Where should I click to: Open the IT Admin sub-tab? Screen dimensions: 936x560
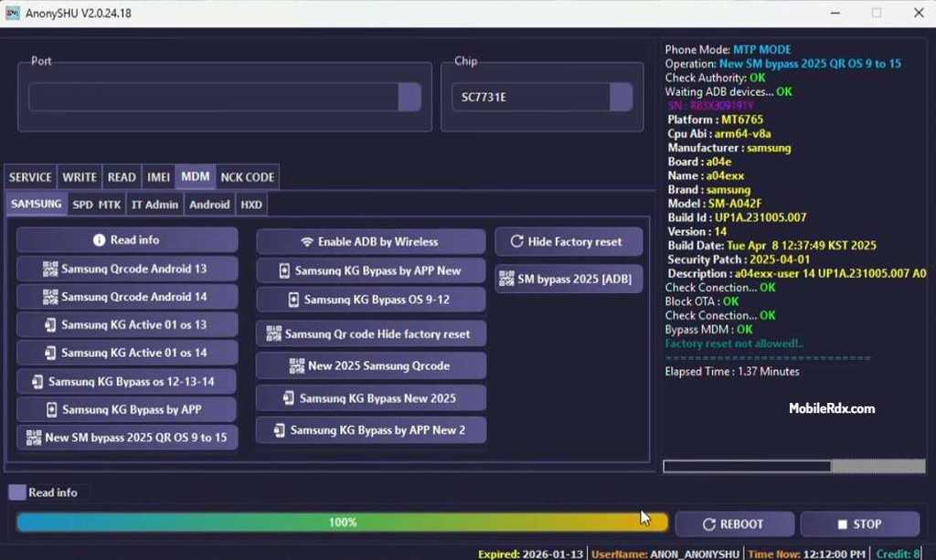tap(154, 205)
